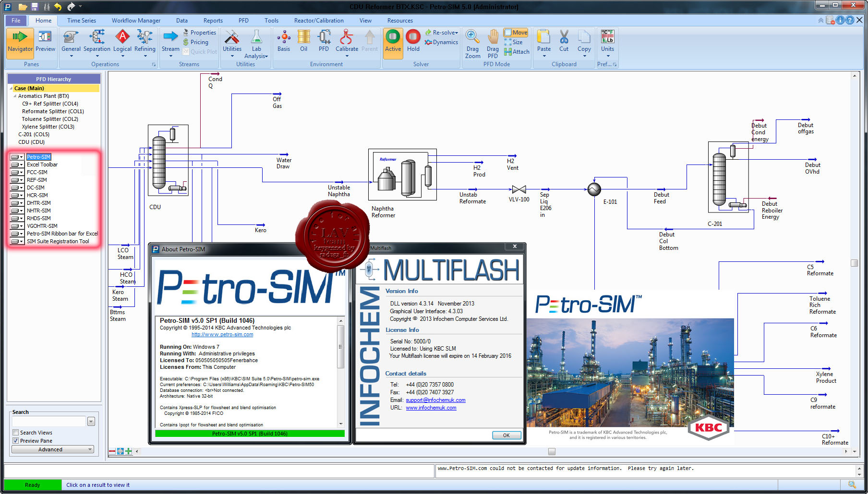Open the Navigator pane button

click(20, 43)
